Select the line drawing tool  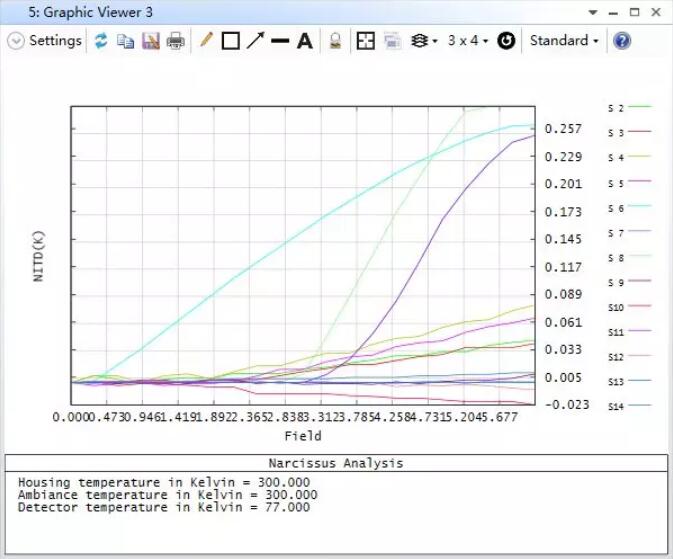(280, 41)
